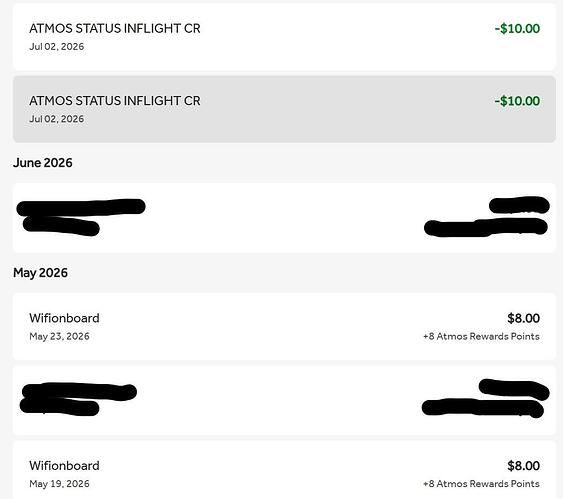Click +8 Atmos Rewards Points on the May 23 entry
The image size is (563, 499).
point(481,337)
